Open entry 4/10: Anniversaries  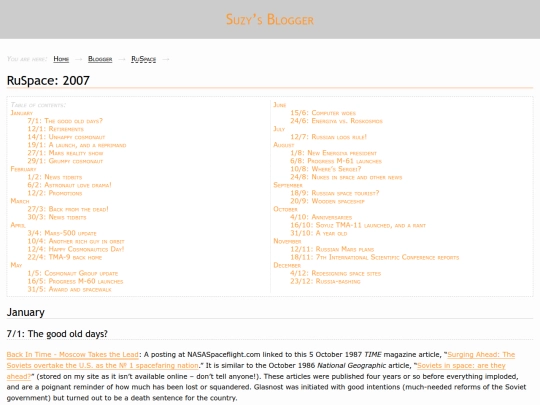tap(321, 217)
